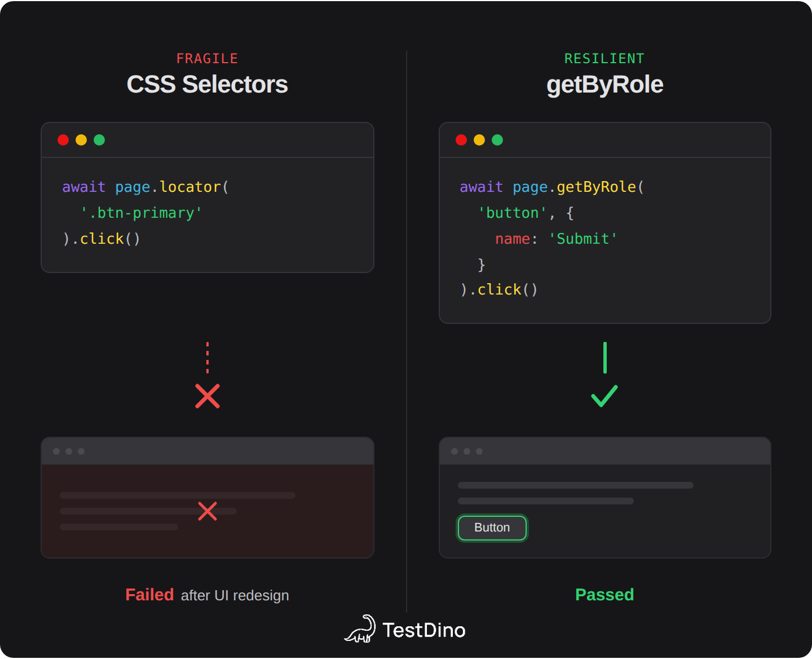This screenshot has width=812, height=659.
Task: Click the red dot in the CSS Selectors code window
Action: pos(63,140)
